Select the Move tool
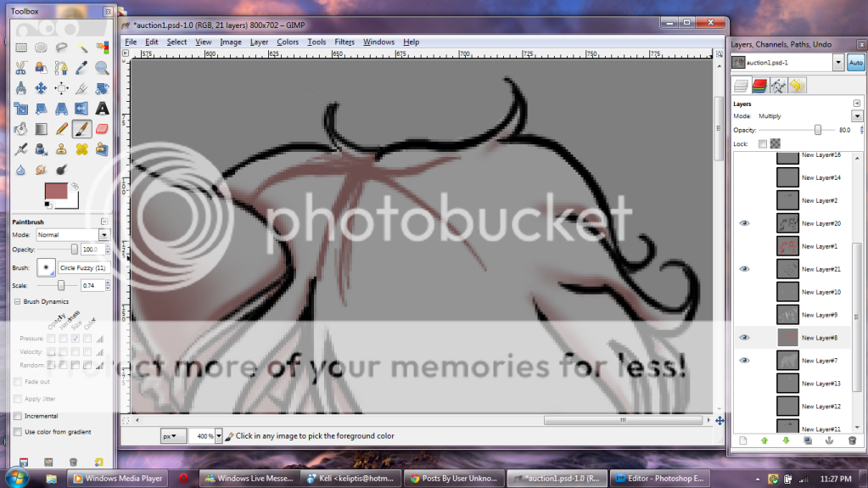The width and height of the screenshot is (868, 488). tap(41, 88)
